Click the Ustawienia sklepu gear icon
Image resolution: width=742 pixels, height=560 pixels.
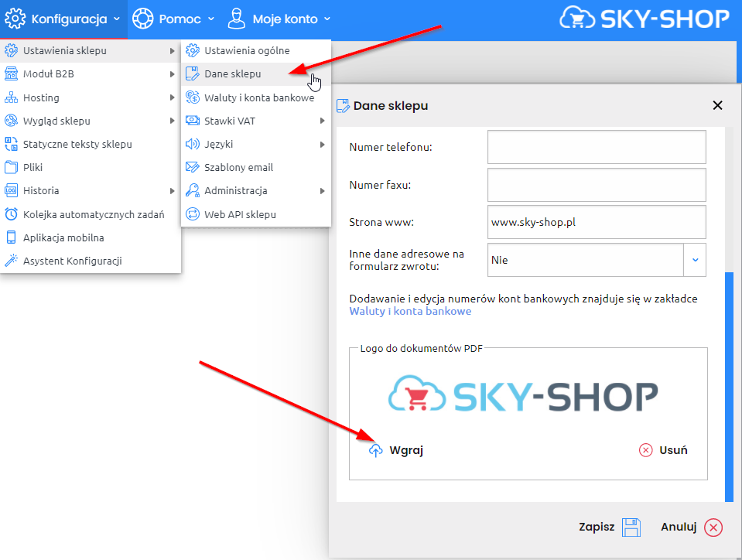[11, 50]
